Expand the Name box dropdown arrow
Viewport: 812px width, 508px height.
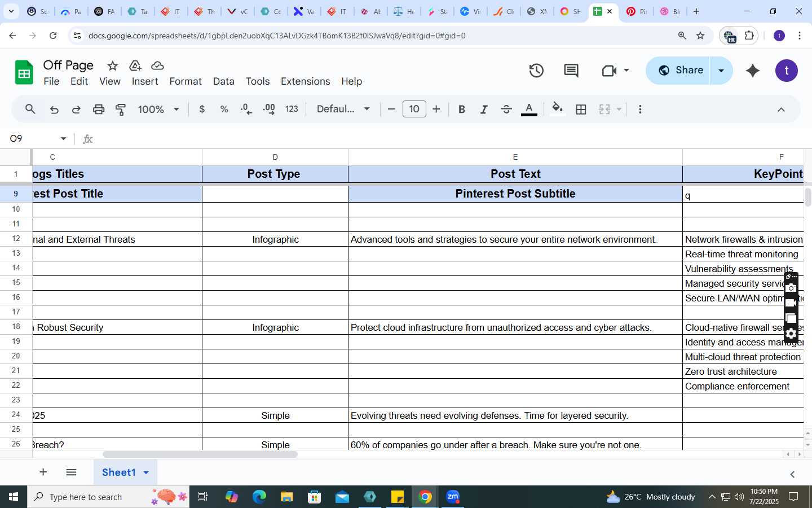tap(63, 139)
